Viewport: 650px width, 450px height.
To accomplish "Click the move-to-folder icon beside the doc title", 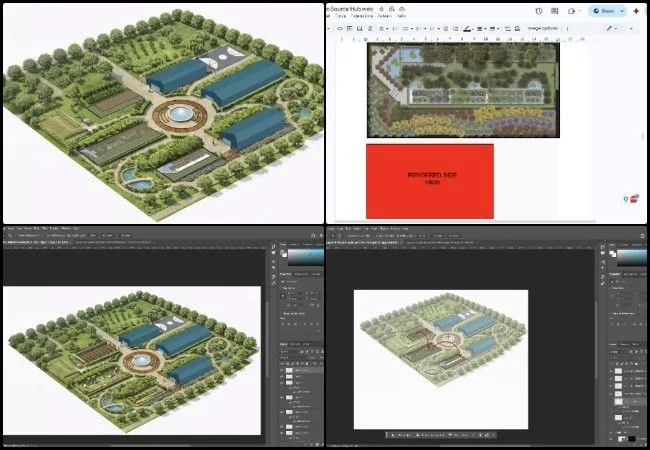I will coord(392,9).
